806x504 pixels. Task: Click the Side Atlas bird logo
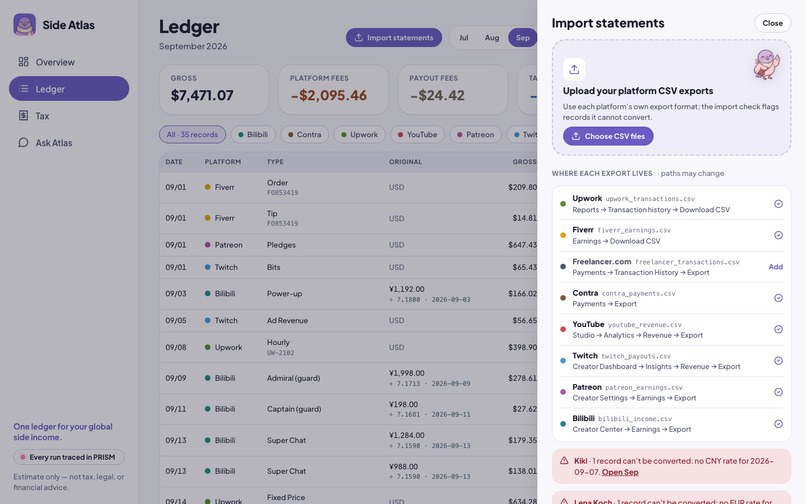click(24, 25)
